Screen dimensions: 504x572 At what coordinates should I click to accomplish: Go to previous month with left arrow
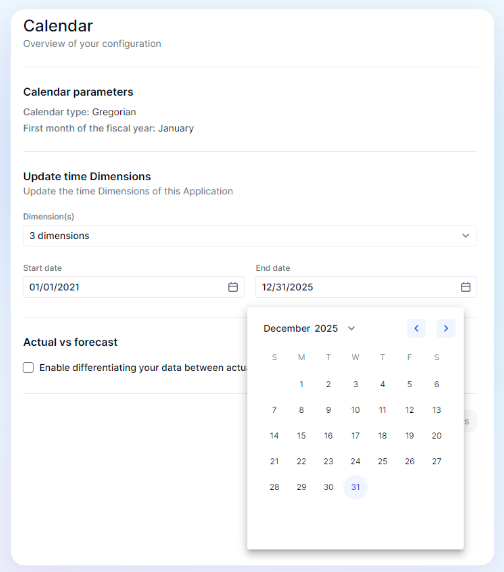click(x=416, y=328)
